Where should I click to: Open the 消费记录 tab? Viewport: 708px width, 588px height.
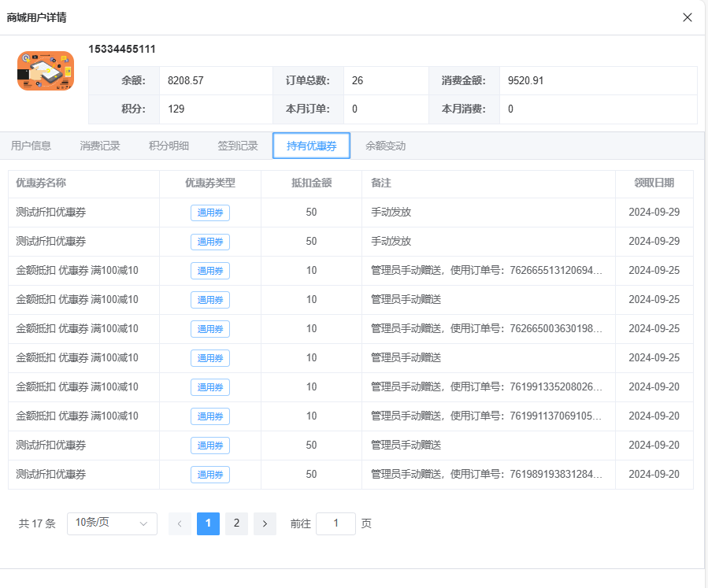pyautogui.click(x=100, y=146)
